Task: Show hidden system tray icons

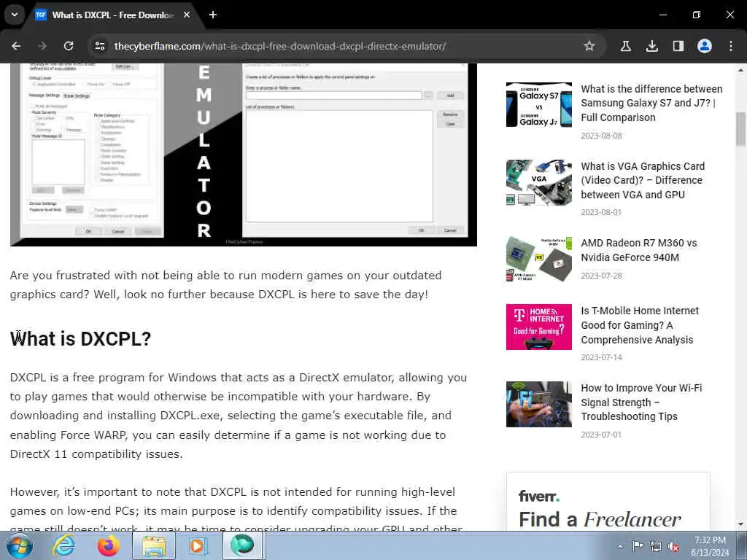Action: [620, 546]
